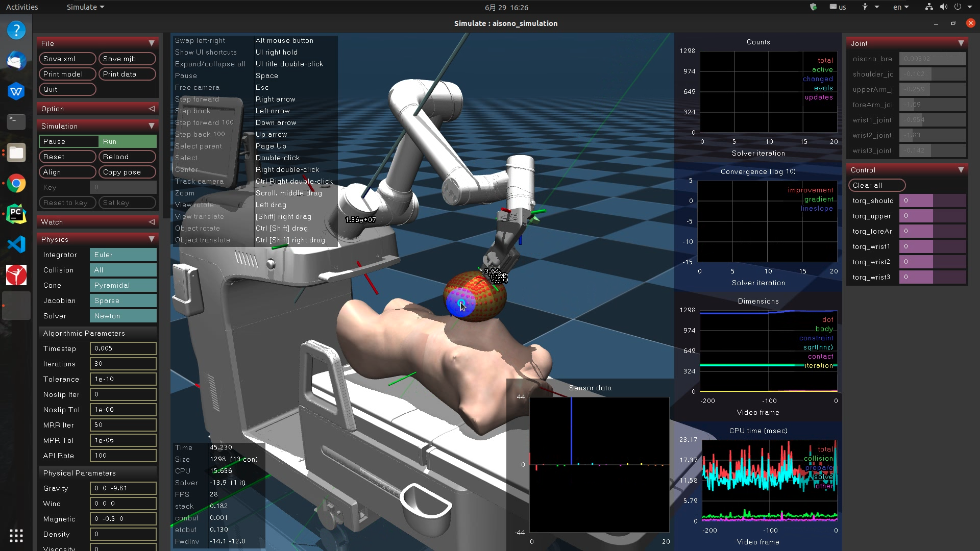
Task: Select the Run simulation option
Action: coord(127,141)
